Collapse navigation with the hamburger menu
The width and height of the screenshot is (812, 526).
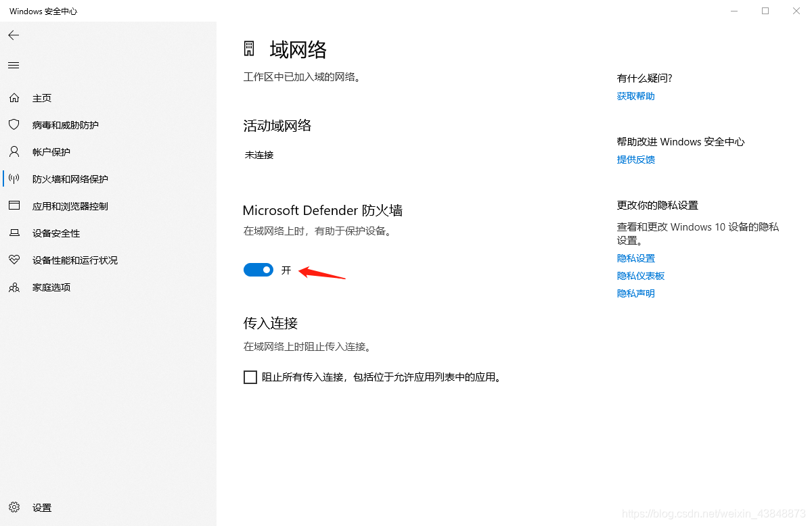click(x=14, y=65)
